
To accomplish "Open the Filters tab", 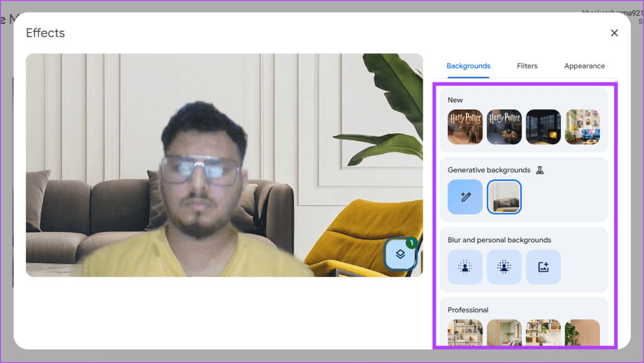I will coord(527,65).
